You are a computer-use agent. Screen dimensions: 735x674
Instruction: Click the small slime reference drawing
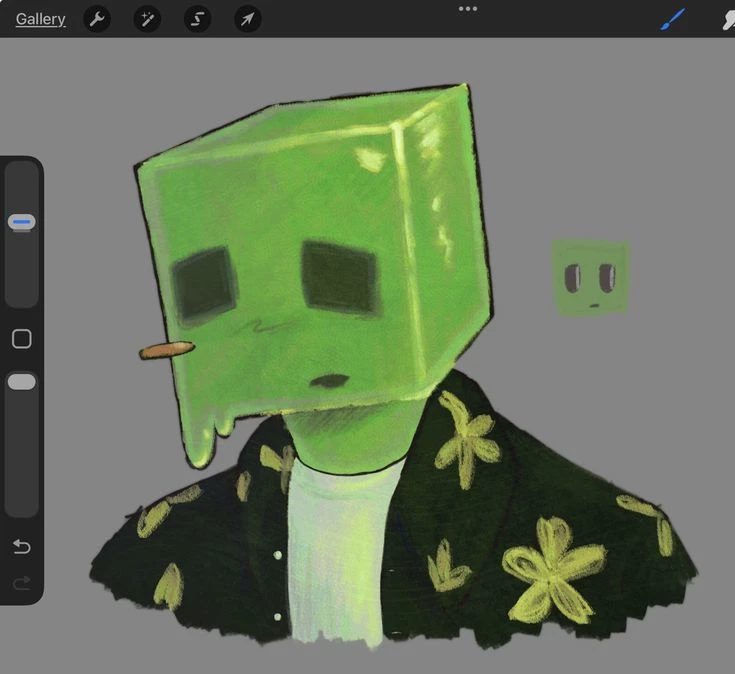pos(590,277)
